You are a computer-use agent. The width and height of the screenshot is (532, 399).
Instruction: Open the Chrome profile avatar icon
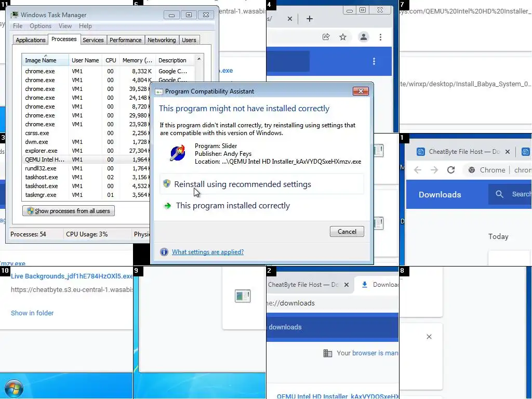pos(363,37)
